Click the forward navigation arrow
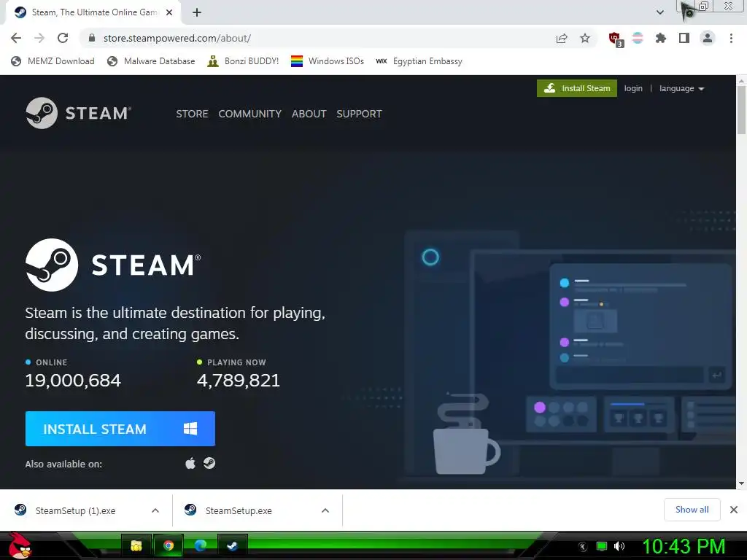This screenshot has width=747, height=560. 39,38
